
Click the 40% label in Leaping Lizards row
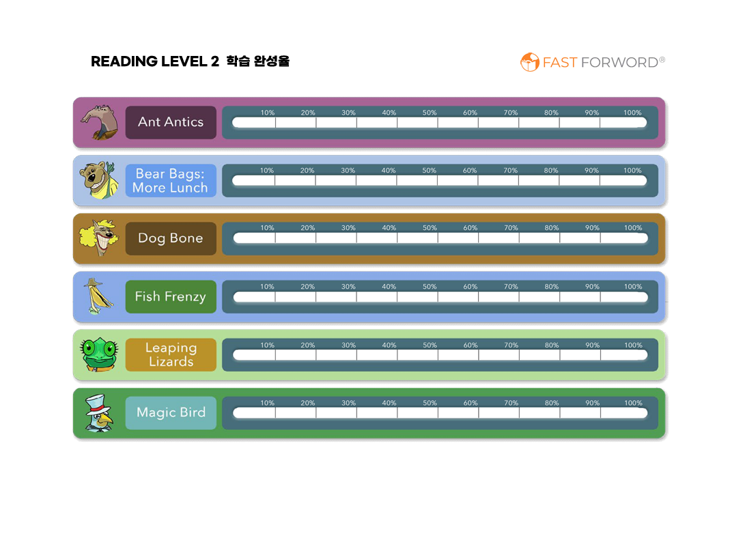[x=389, y=345]
